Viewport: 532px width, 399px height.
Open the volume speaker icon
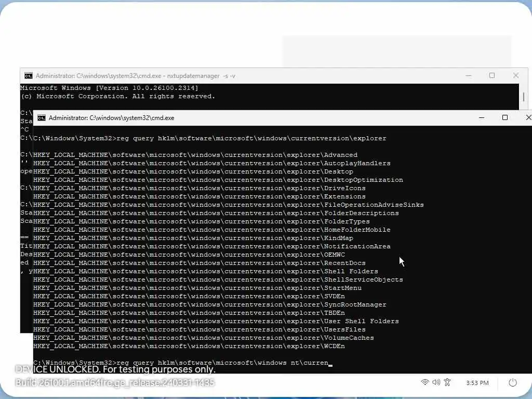pyautogui.click(x=436, y=382)
